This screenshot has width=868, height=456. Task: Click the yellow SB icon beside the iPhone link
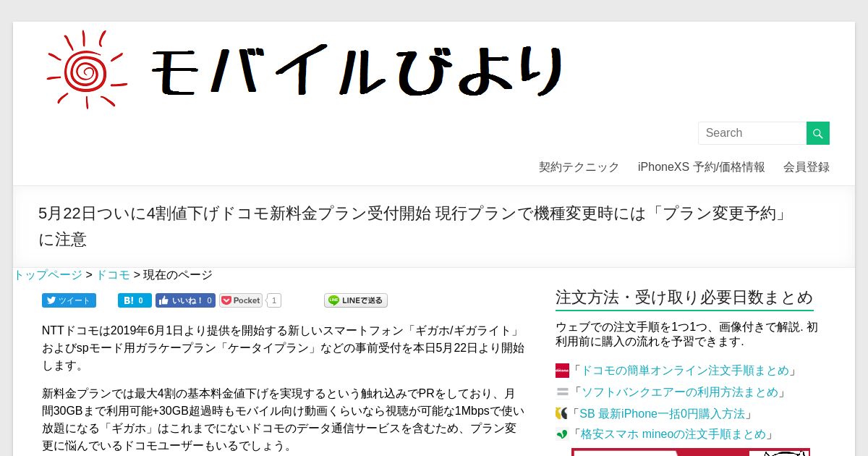click(561, 414)
